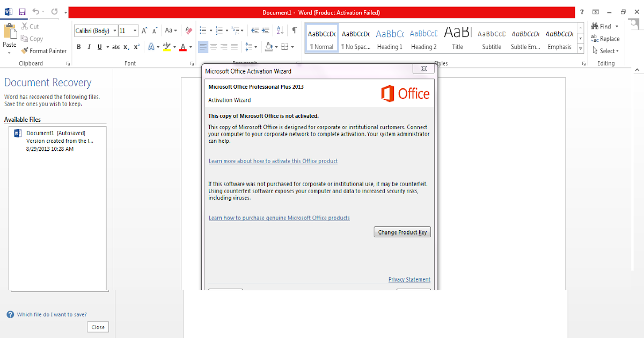The height and width of the screenshot is (338, 644).
Task: Apply the Heading 2 style
Action: tap(423, 38)
